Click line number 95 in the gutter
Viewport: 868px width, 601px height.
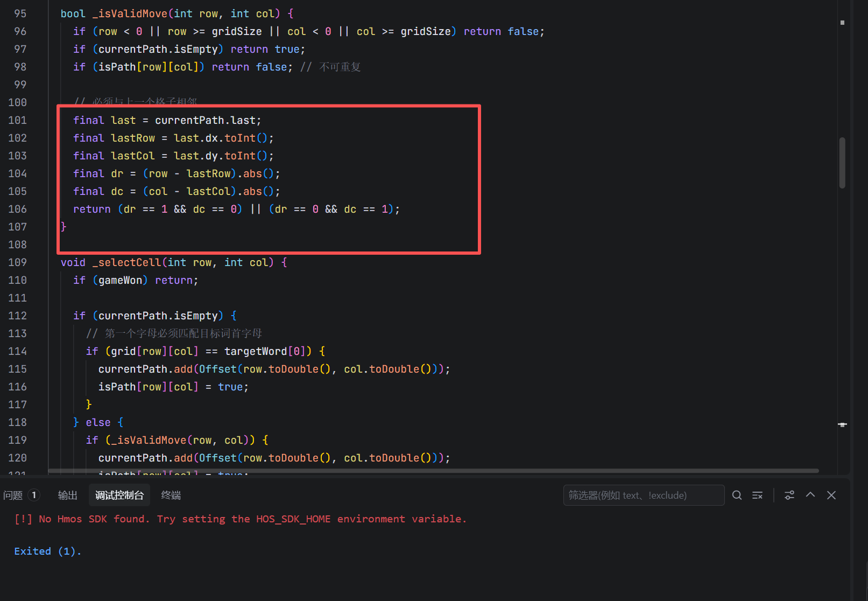point(20,13)
